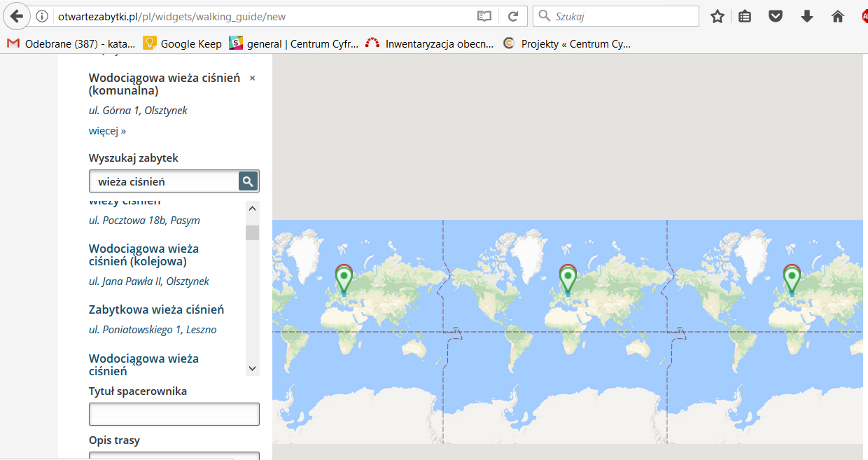Screen dimensions: 868x460
Task: Open the downloads arrow icon
Action: [x=806, y=16]
